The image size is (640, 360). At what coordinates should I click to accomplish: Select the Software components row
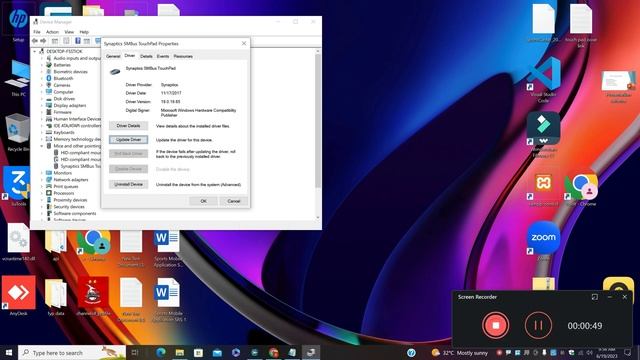(75, 213)
